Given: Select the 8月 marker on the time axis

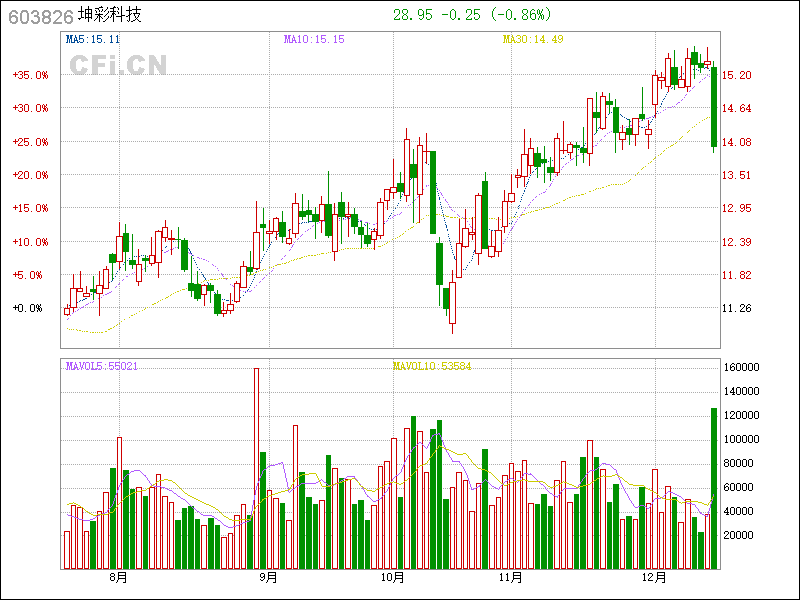Looking at the screenshot, I should point(118,577).
